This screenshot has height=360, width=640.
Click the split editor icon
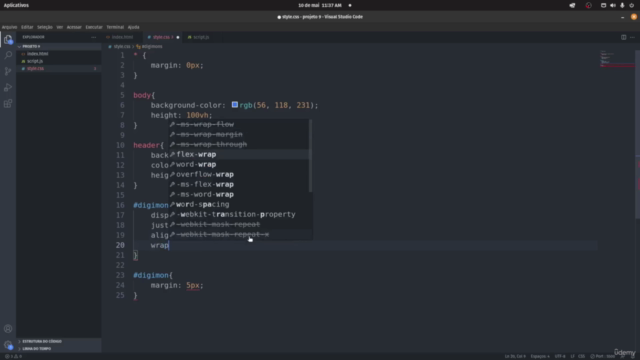coord(623,37)
